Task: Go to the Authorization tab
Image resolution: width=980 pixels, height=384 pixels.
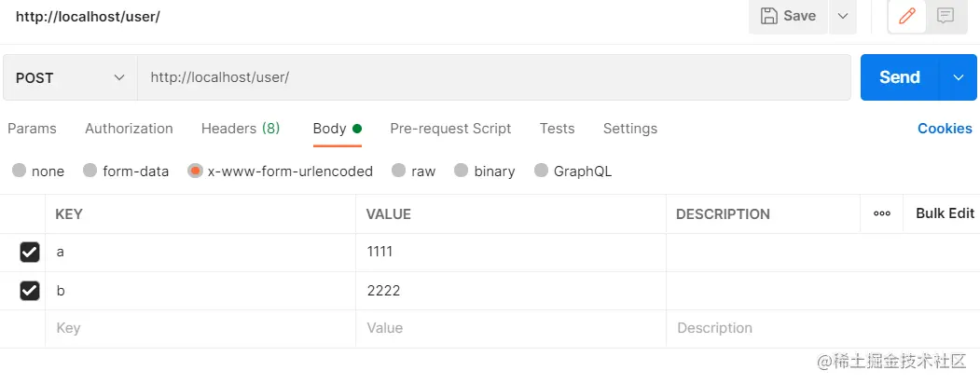Action: click(129, 129)
